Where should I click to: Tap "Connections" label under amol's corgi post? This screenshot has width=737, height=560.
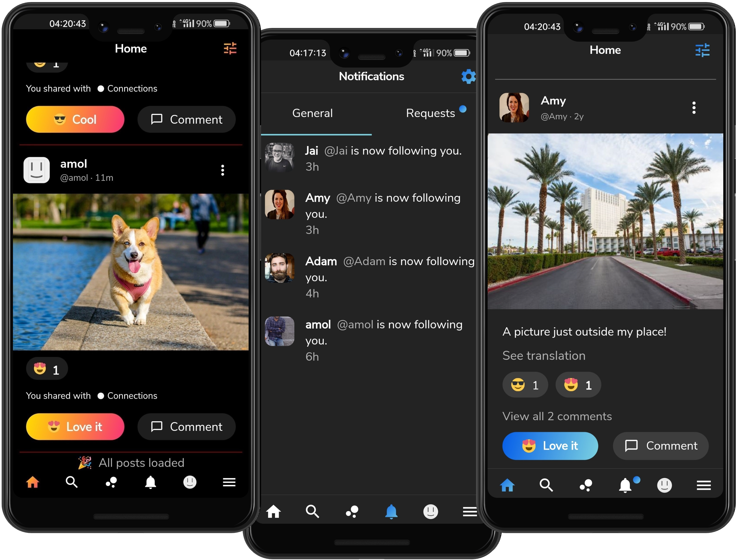pyautogui.click(x=132, y=396)
